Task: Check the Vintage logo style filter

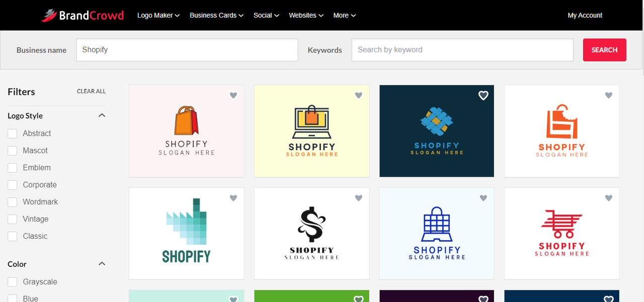Action: [x=13, y=219]
